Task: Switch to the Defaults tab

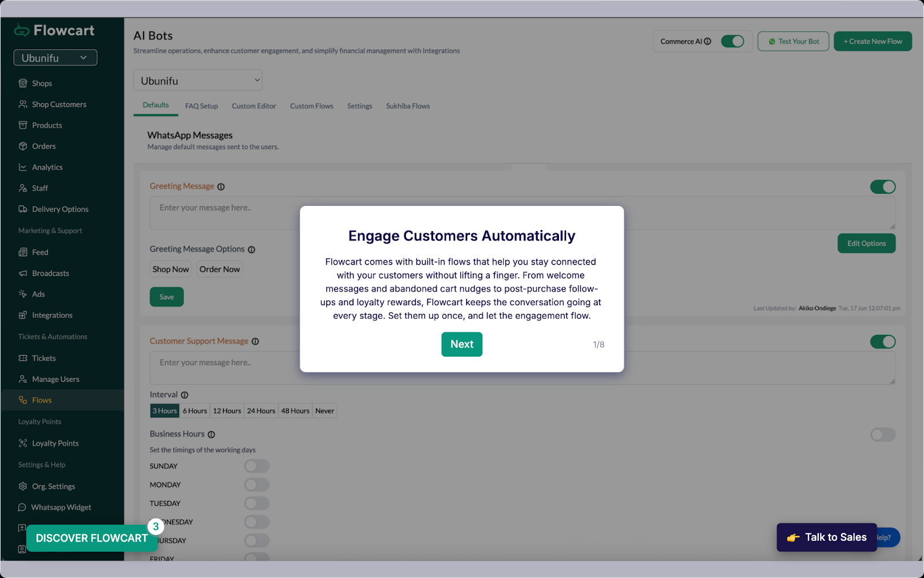Action: point(156,105)
